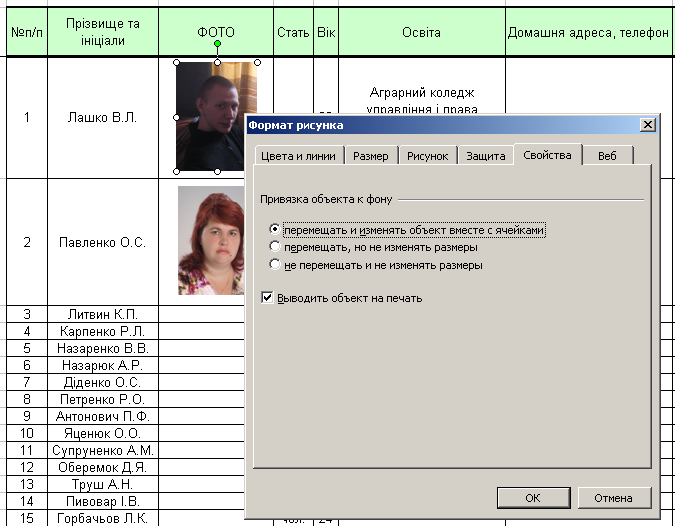The image size is (675, 526).
Task: Click row number 2 cell
Action: 27,242
